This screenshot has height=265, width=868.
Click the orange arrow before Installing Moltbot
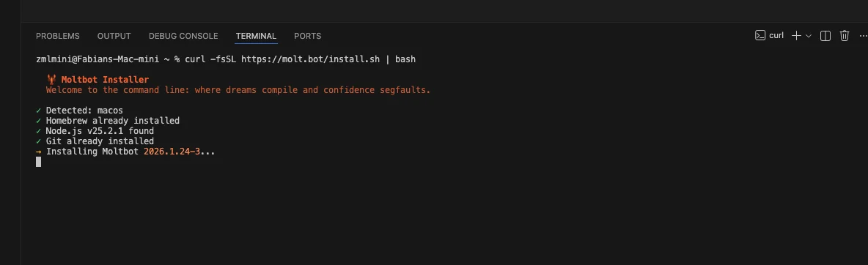click(x=39, y=151)
